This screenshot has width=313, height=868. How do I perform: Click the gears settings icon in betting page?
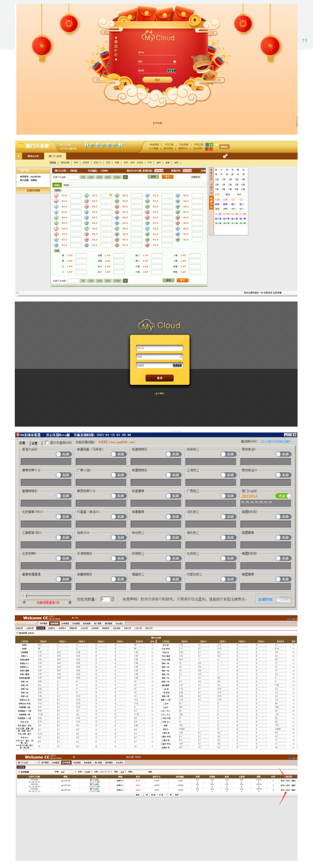[225, 156]
